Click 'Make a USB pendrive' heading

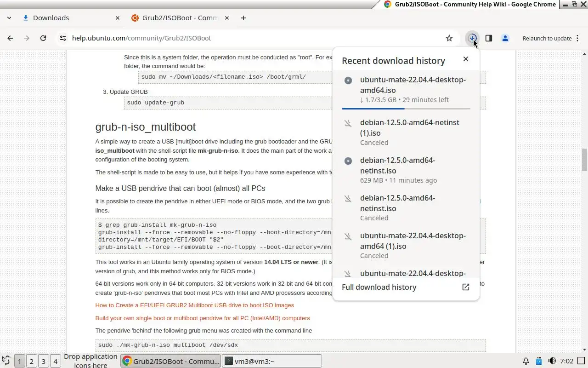pyautogui.click(x=180, y=189)
